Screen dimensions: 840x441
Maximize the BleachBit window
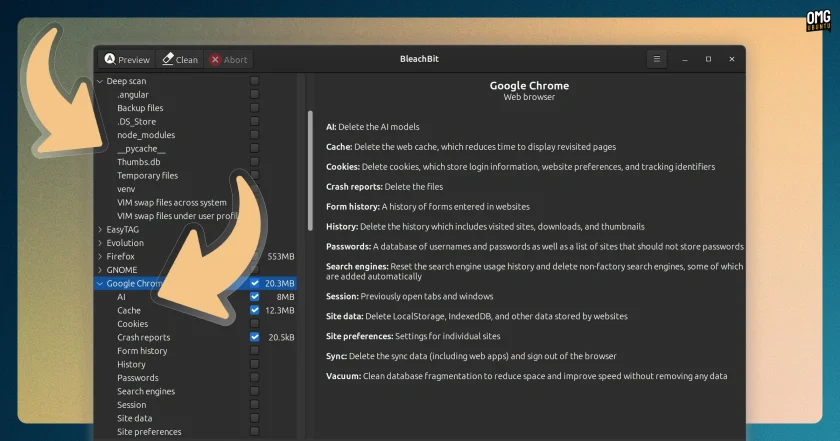coord(708,59)
